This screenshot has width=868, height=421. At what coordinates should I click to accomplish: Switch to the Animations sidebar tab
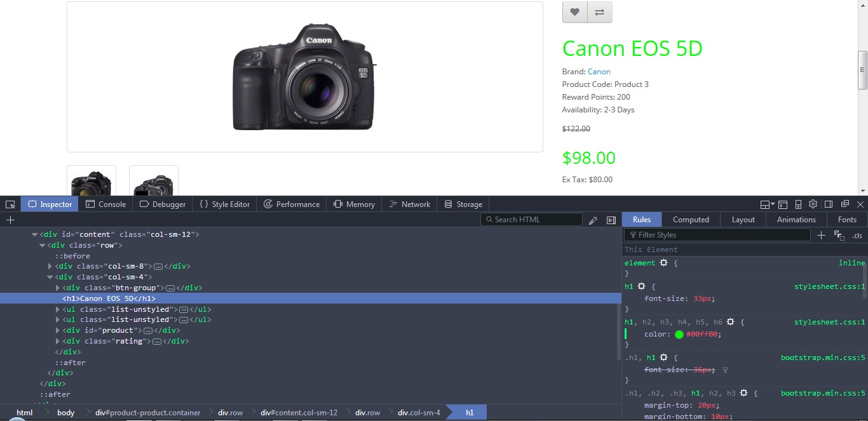[796, 220]
